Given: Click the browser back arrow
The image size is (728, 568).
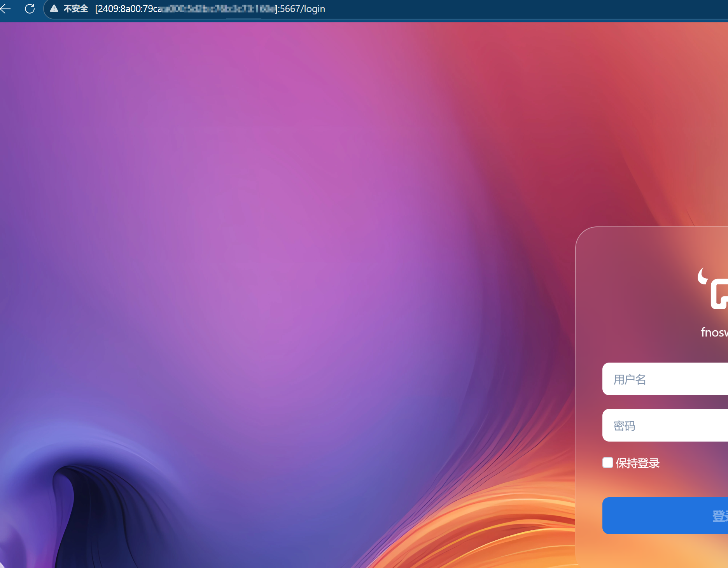Looking at the screenshot, I should (x=5, y=9).
